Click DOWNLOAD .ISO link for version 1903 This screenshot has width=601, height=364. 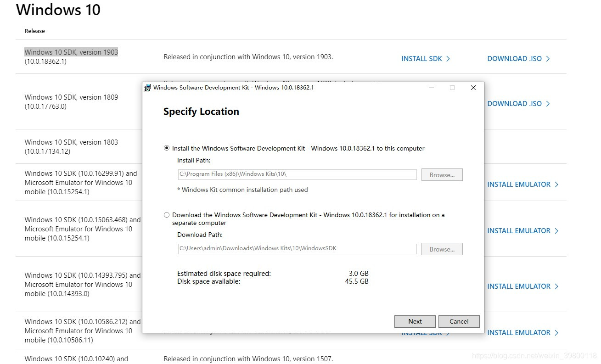(x=518, y=59)
